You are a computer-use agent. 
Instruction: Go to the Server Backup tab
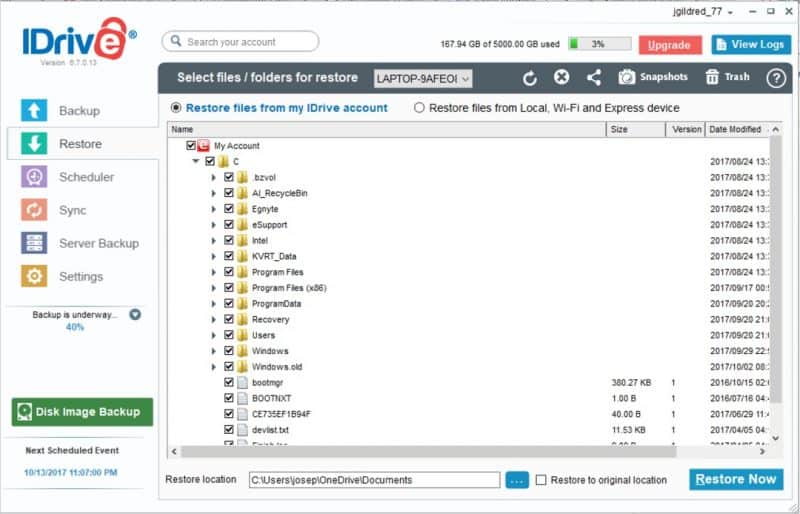point(82,243)
